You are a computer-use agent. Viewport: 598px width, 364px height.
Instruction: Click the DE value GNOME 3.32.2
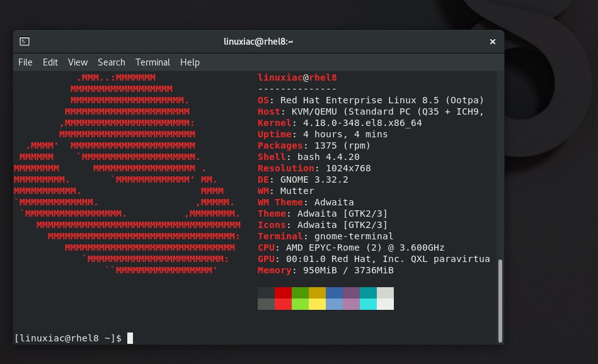pyautogui.click(x=314, y=179)
